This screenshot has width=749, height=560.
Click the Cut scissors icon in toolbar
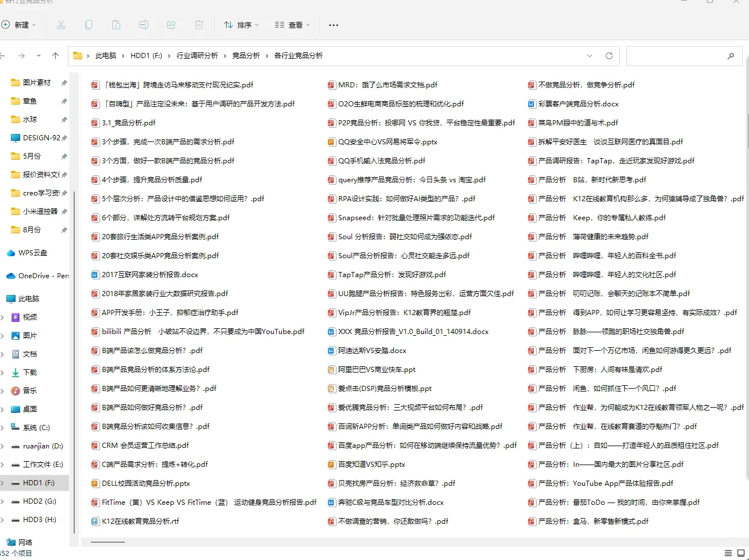61,25
